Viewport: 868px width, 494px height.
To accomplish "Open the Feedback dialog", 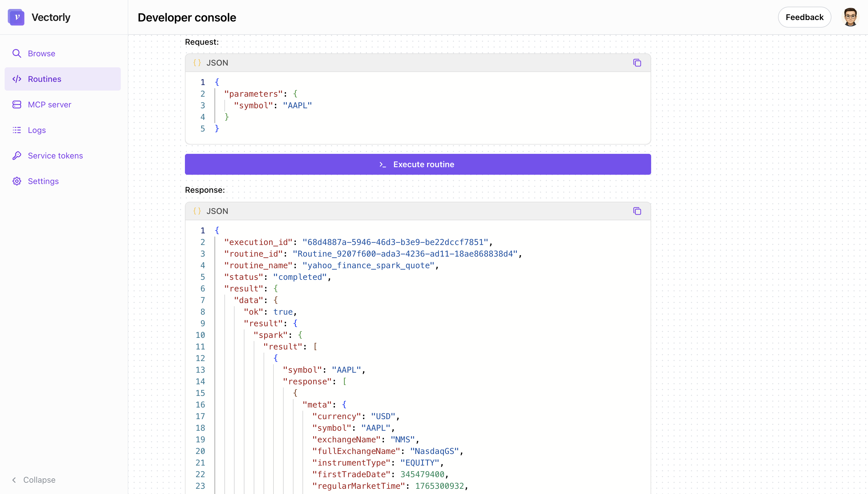I will 804,17.
